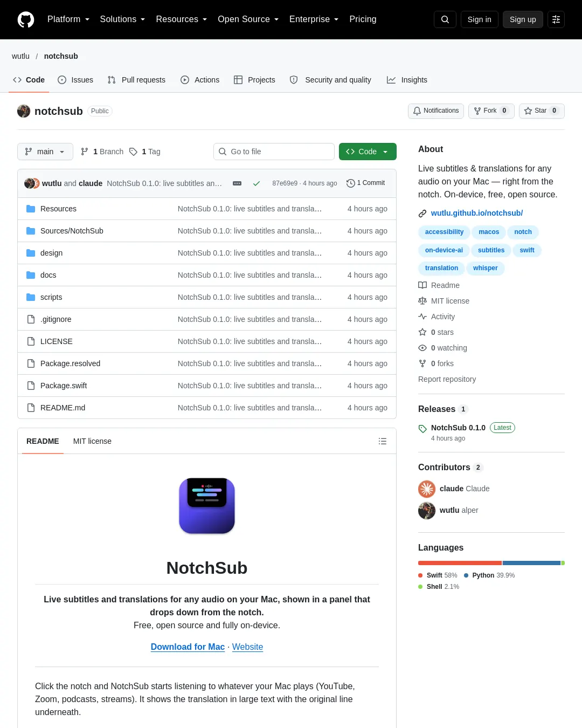The width and height of the screenshot is (582, 728).
Task: Expand the commit message ellipsis icon
Action: 237,183
